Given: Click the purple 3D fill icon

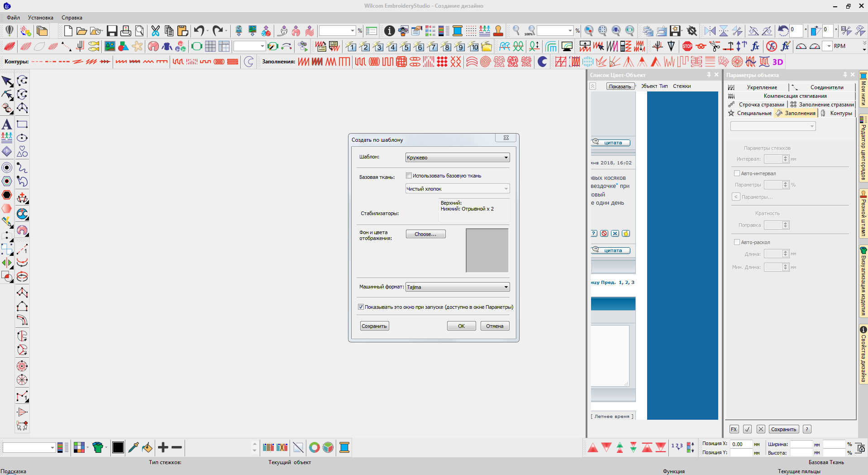Looking at the screenshot, I should click(x=777, y=62).
